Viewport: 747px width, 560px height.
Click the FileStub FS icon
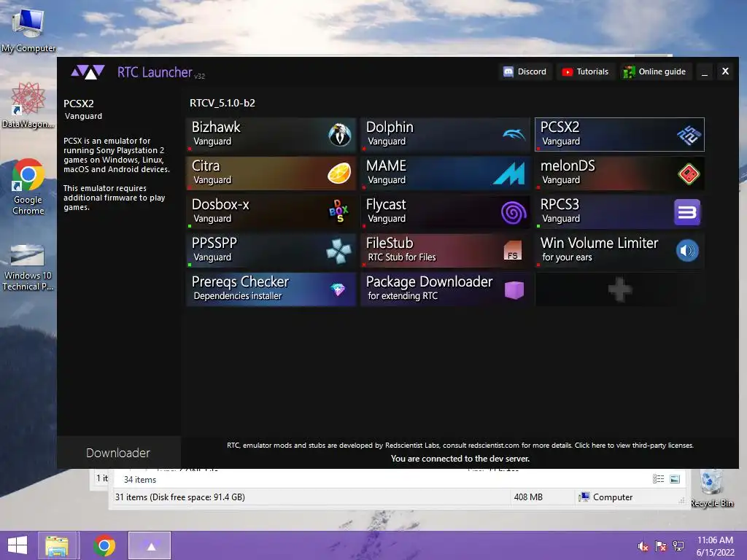click(513, 251)
